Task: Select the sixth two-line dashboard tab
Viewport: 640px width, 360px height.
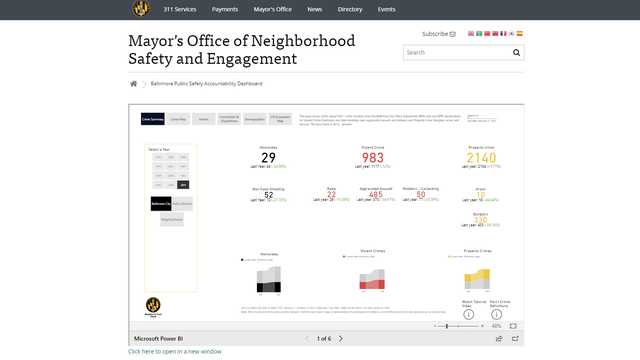Action: point(280,119)
